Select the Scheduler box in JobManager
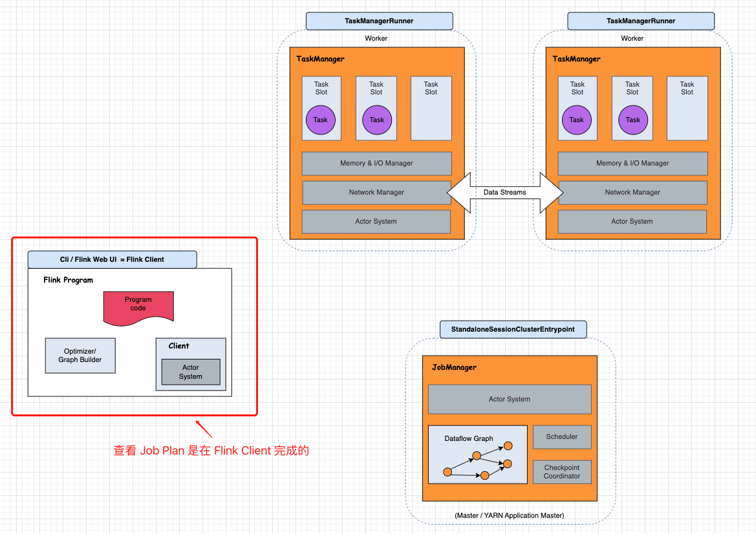Image resolution: width=756 pixels, height=534 pixels. coord(562,436)
